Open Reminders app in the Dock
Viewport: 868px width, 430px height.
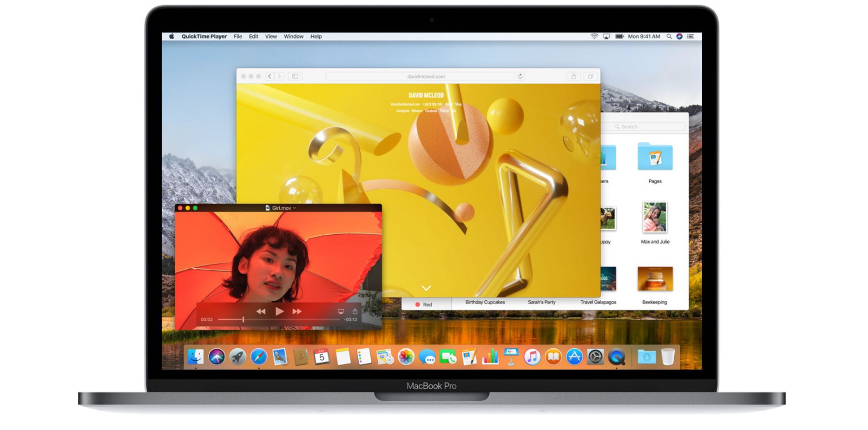pyautogui.click(x=364, y=357)
